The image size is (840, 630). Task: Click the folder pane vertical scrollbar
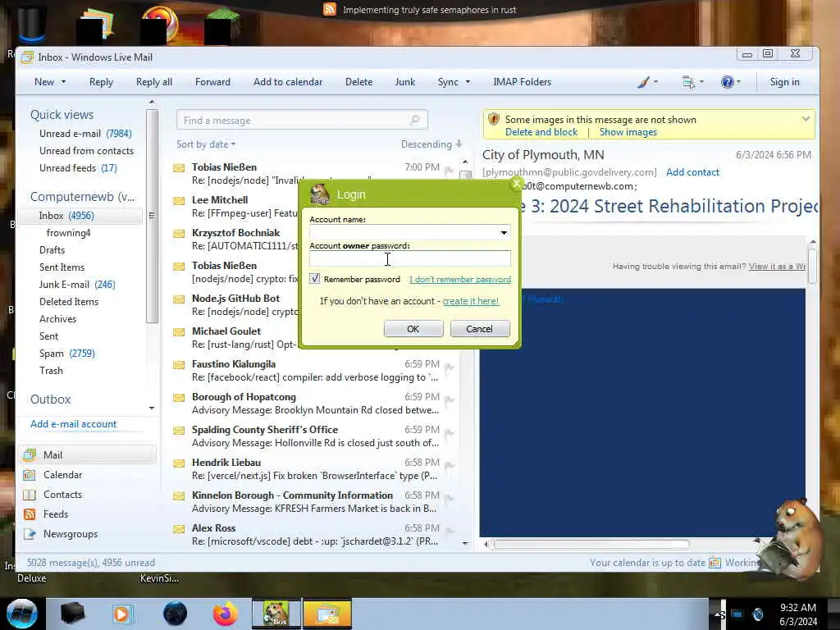(x=152, y=216)
